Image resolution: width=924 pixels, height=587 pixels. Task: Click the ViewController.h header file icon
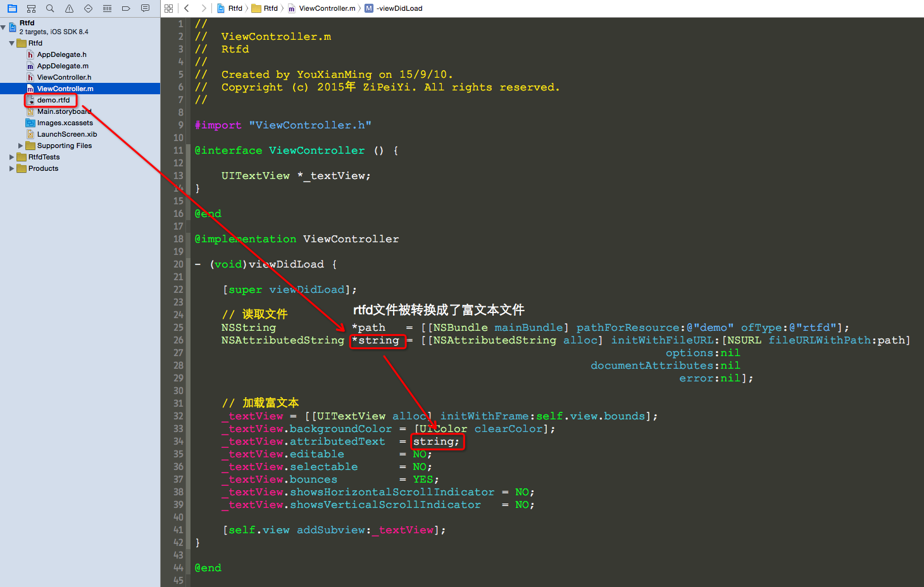(x=30, y=77)
